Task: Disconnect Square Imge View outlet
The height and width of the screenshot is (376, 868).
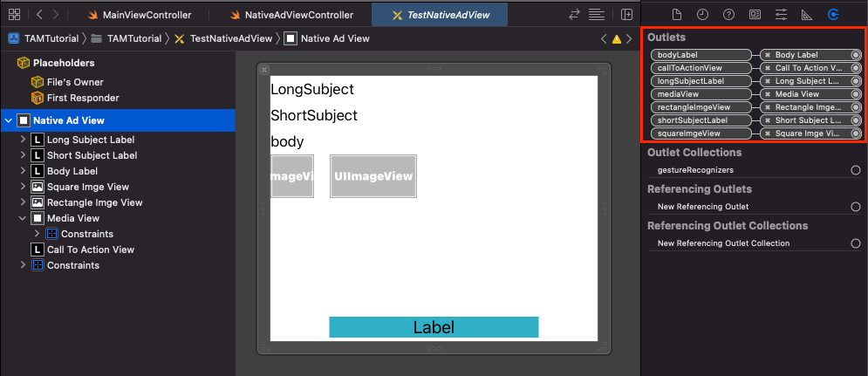Action: coord(768,133)
